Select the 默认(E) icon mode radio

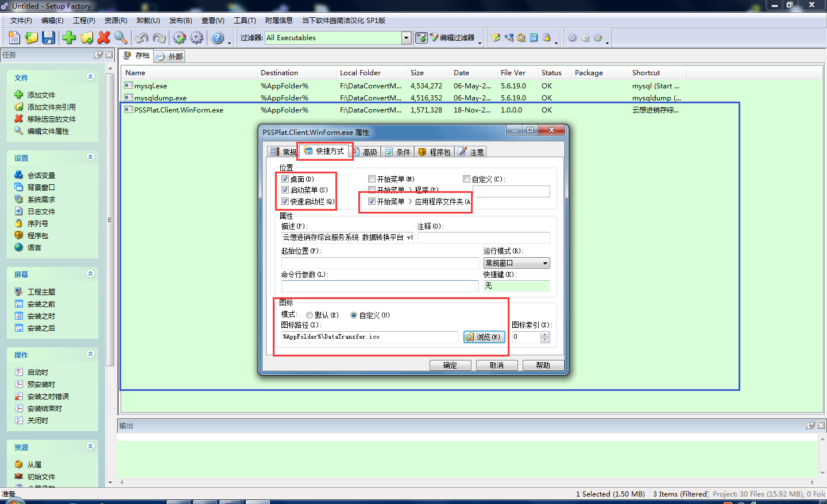(x=310, y=315)
